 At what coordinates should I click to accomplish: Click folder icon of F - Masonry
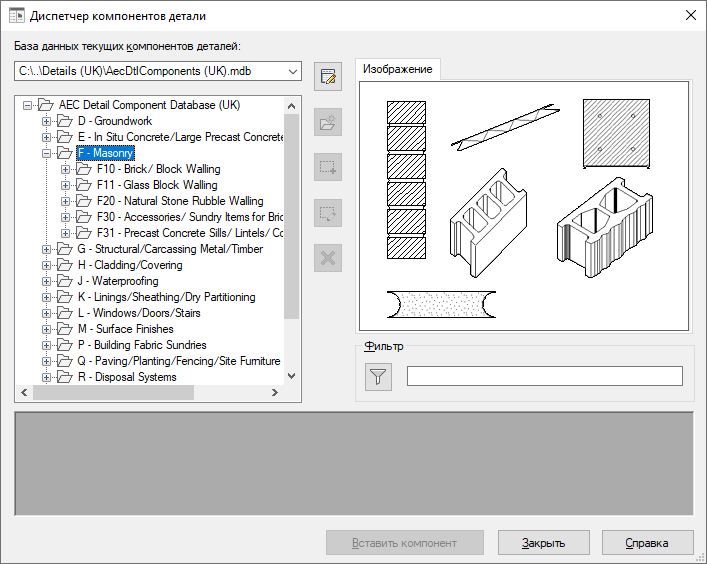[65, 153]
